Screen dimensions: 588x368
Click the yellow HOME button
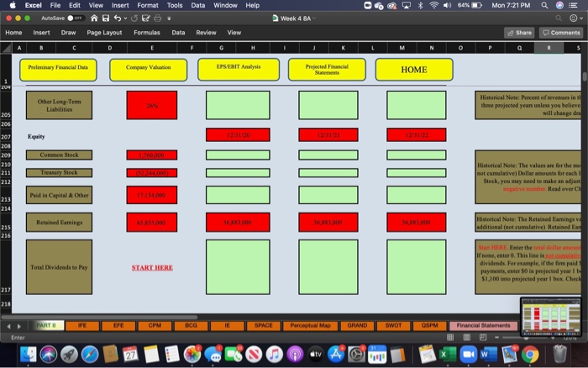click(414, 70)
